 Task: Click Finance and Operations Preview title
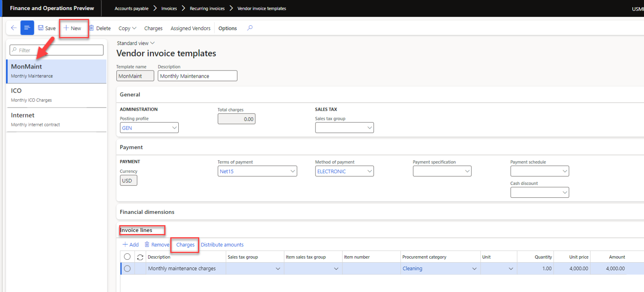pyautogui.click(x=52, y=8)
